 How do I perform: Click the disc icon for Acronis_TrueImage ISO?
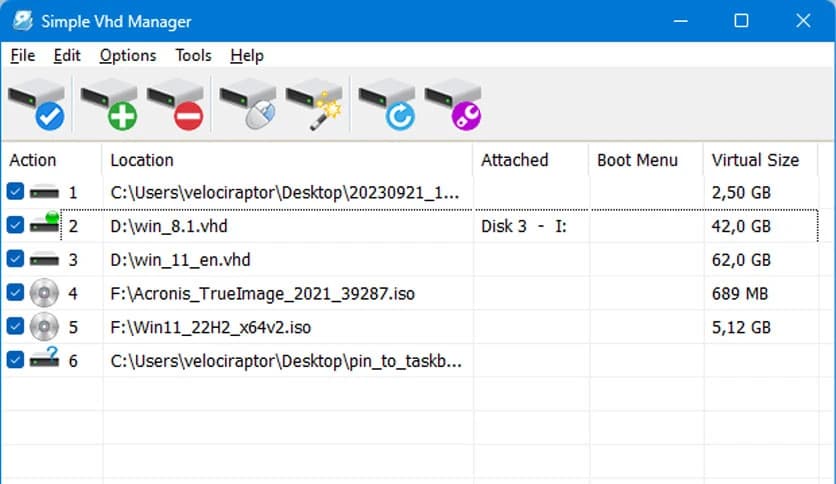pos(44,293)
